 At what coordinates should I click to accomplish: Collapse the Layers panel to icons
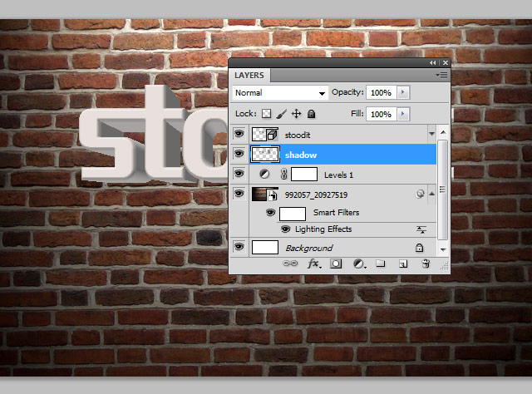point(432,63)
